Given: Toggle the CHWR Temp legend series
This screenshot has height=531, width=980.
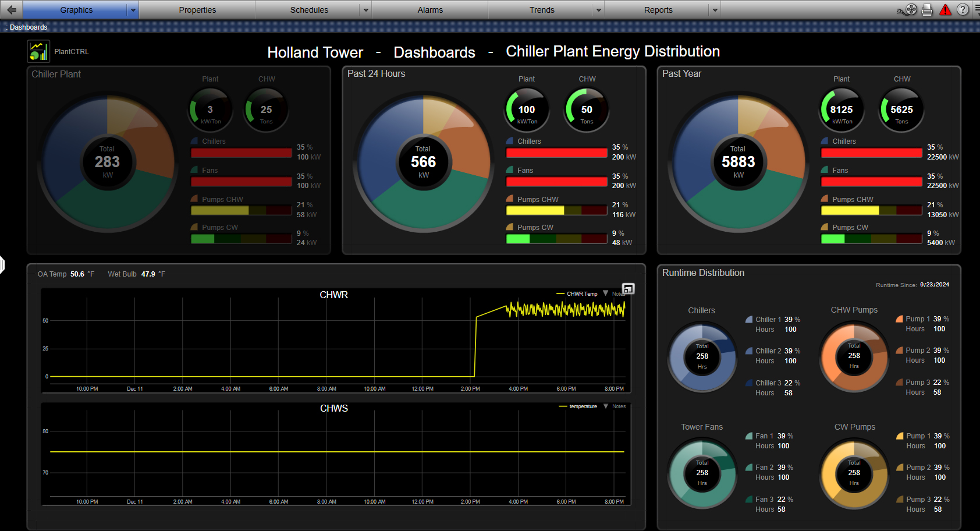Looking at the screenshot, I should [577, 294].
